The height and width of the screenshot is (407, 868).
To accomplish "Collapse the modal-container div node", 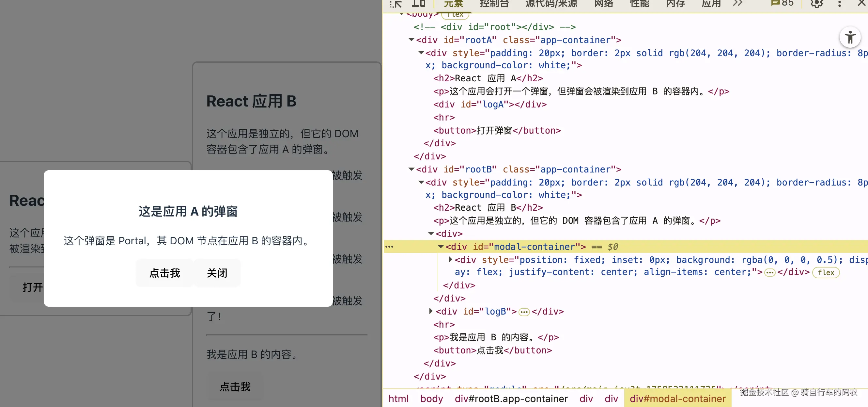I will pyautogui.click(x=441, y=247).
